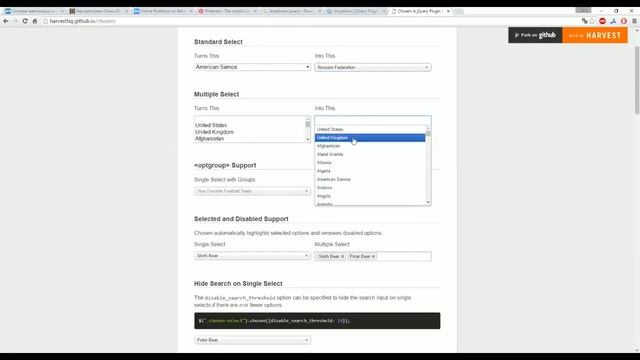Go back using the browser back arrow
The image size is (640, 360).
coord(6,21)
